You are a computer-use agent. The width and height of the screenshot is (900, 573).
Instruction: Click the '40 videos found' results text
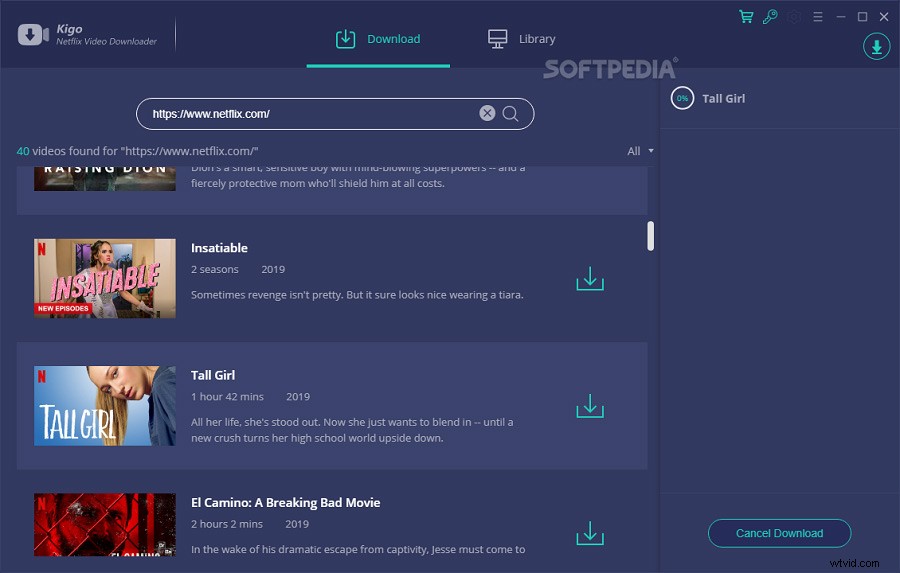137,151
